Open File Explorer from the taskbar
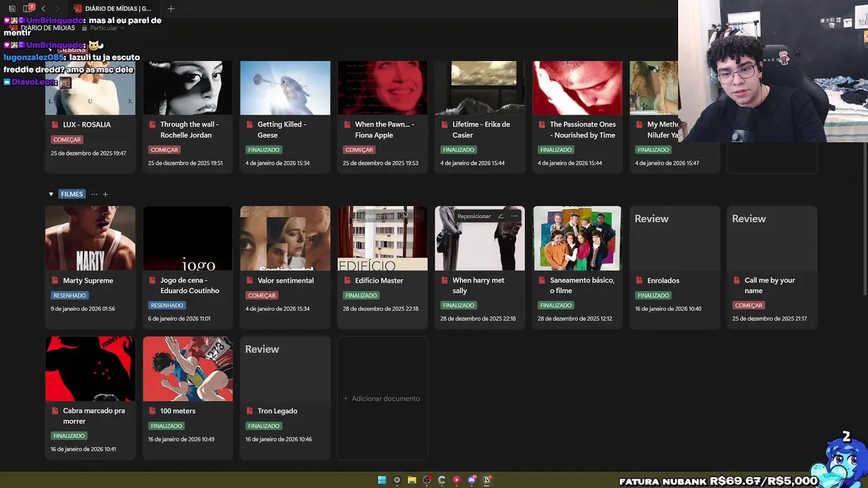Viewport: 868px width, 488px height. pyautogui.click(x=412, y=480)
